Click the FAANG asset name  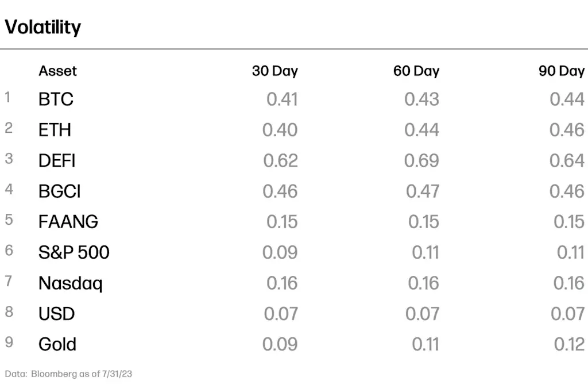click(68, 221)
